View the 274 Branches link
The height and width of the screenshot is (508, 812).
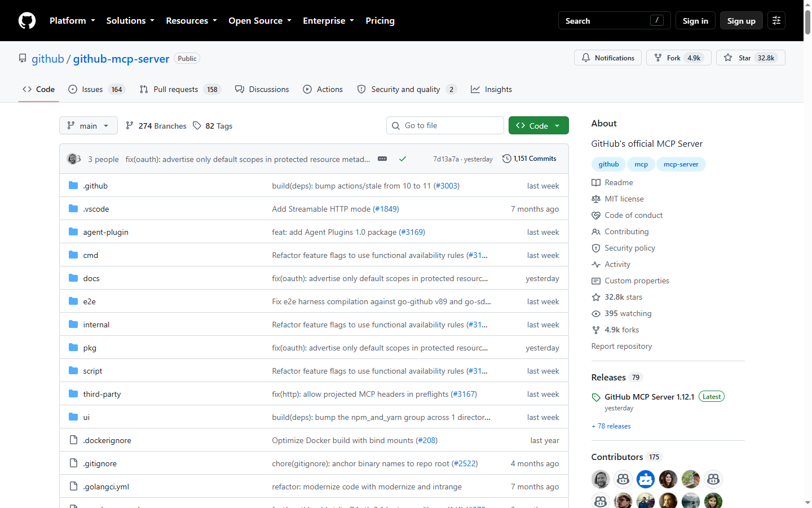pyautogui.click(x=156, y=125)
